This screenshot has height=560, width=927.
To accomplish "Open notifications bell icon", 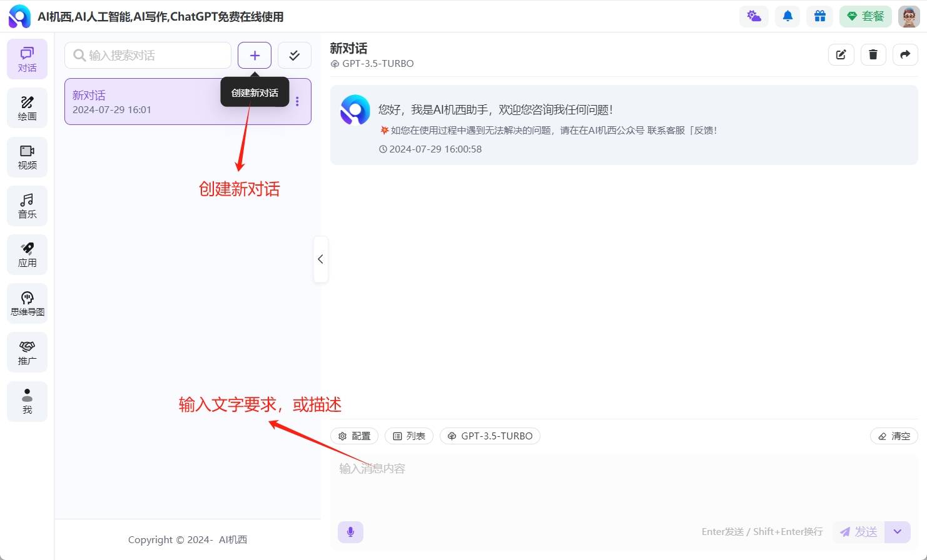I will click(x=788, y=16).
